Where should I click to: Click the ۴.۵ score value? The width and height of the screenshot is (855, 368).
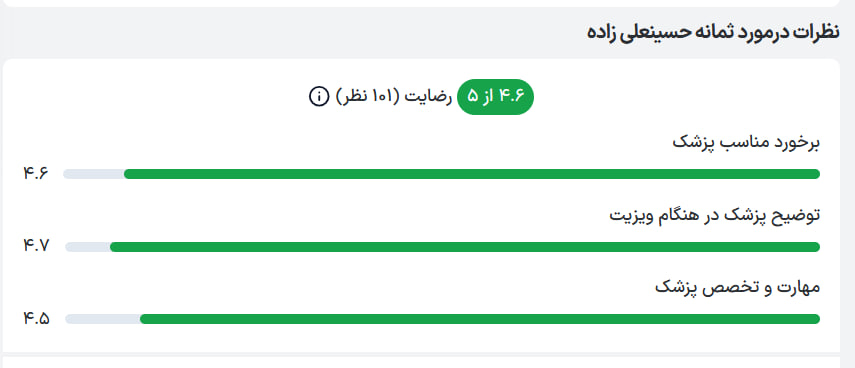coord(36,319)
